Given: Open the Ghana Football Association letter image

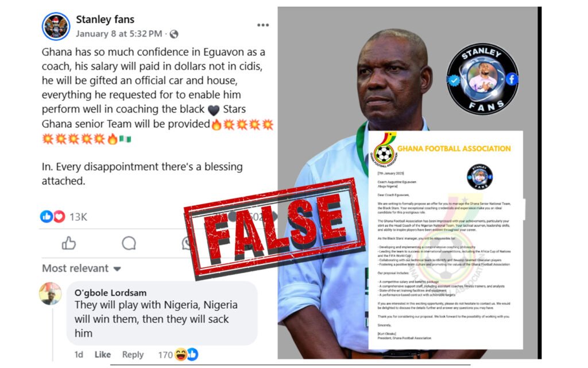Looking at the screenshot, I should tap(446, 240).
